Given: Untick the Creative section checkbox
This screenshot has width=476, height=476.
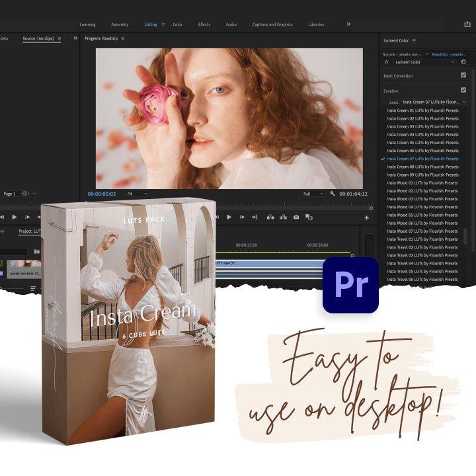Looking at the screenshot, I should 463,90.
